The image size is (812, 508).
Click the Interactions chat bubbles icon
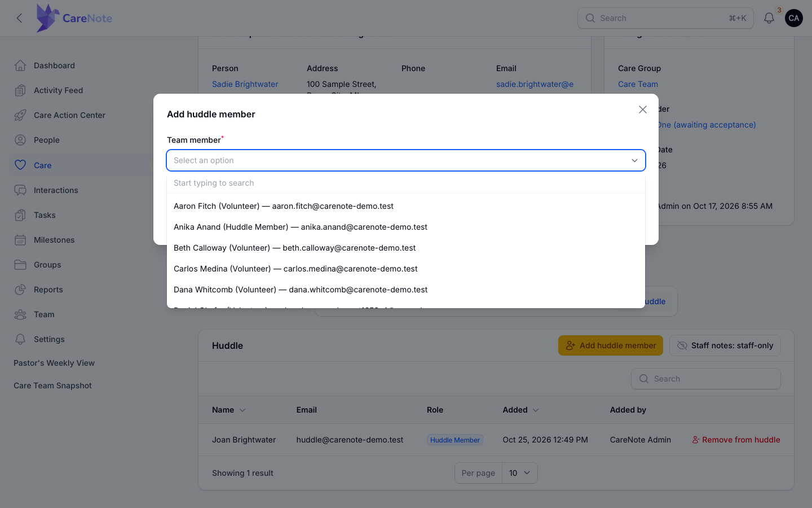(x=20, y=190)
